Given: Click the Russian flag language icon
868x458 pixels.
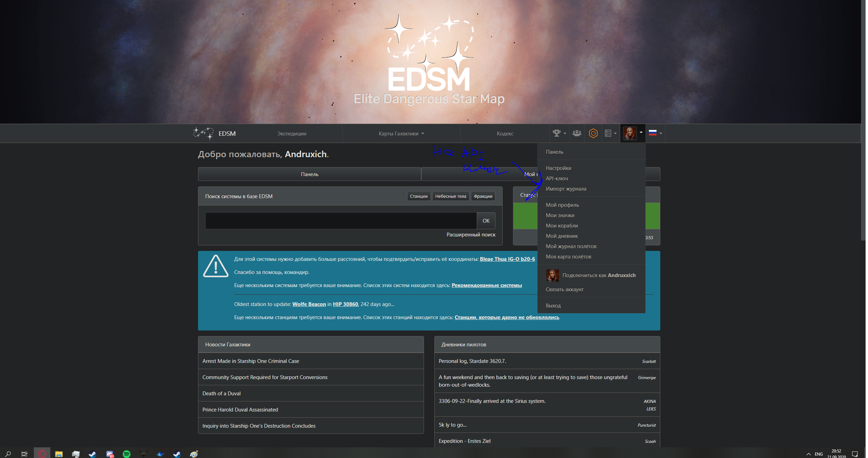Looking at the screenshot, I should [x=652, y=133].
